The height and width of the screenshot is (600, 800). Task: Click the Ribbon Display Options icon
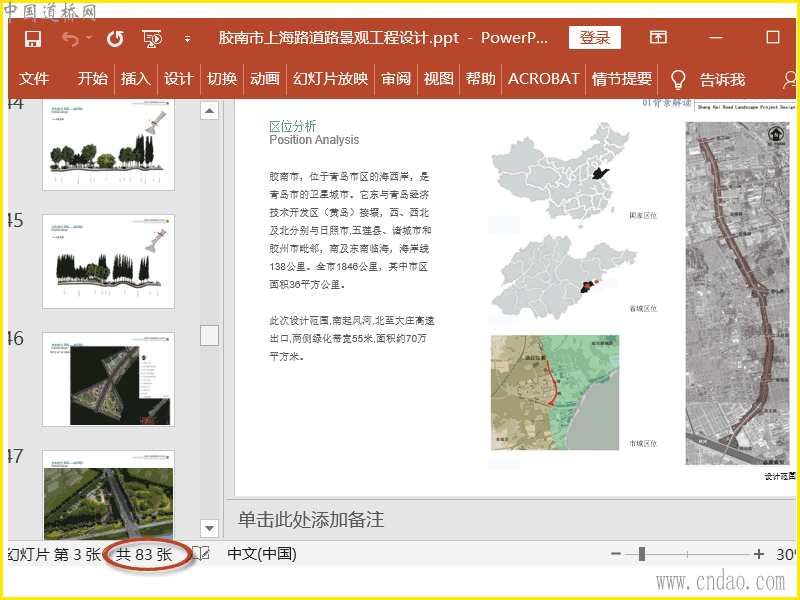pos(658,38)
